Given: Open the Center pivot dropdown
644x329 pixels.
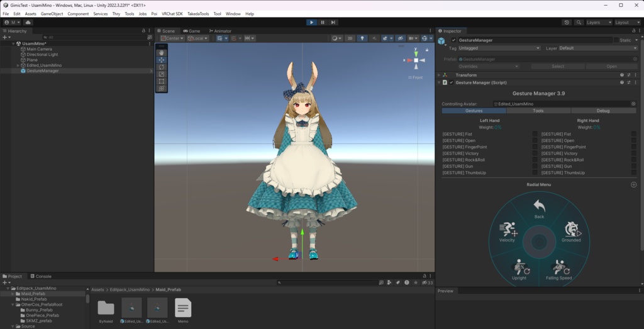Looking at the screenshot, I should point(172,38).
